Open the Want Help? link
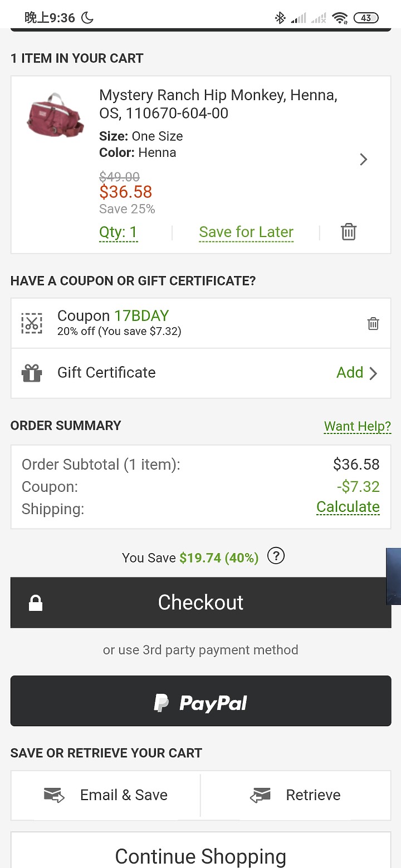 [358, 426]
